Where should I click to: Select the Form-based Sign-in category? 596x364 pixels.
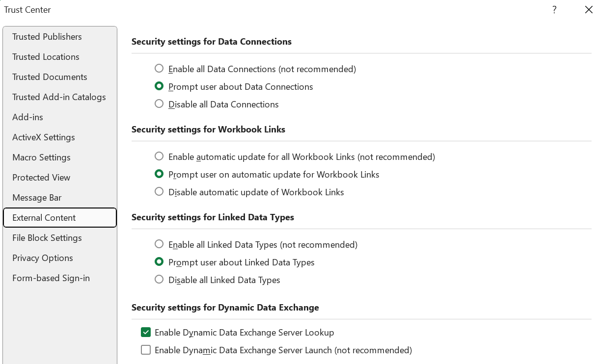(x=51, y=278)
